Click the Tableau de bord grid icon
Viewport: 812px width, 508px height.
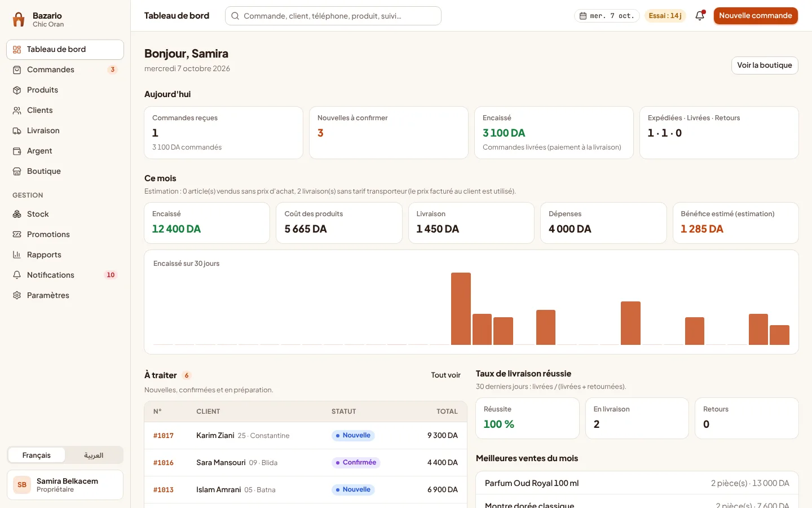[x=17, y=50]
